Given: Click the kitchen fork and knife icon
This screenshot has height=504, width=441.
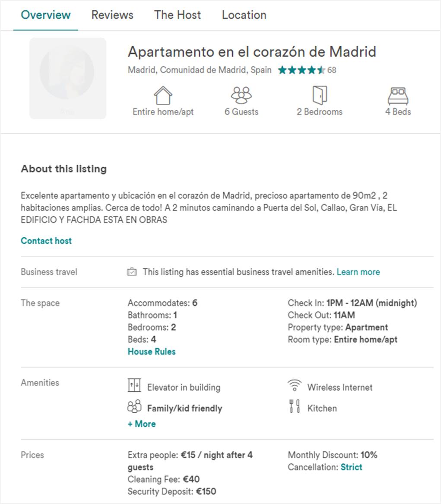Looking at the screenshot, I should (x=294, y=406).
